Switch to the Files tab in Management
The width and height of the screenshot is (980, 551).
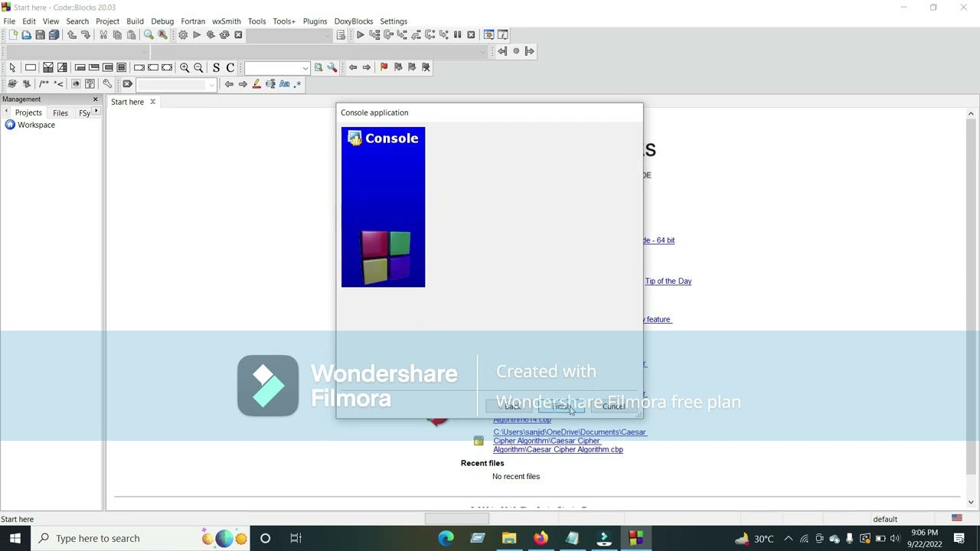(x=60, y=113)
